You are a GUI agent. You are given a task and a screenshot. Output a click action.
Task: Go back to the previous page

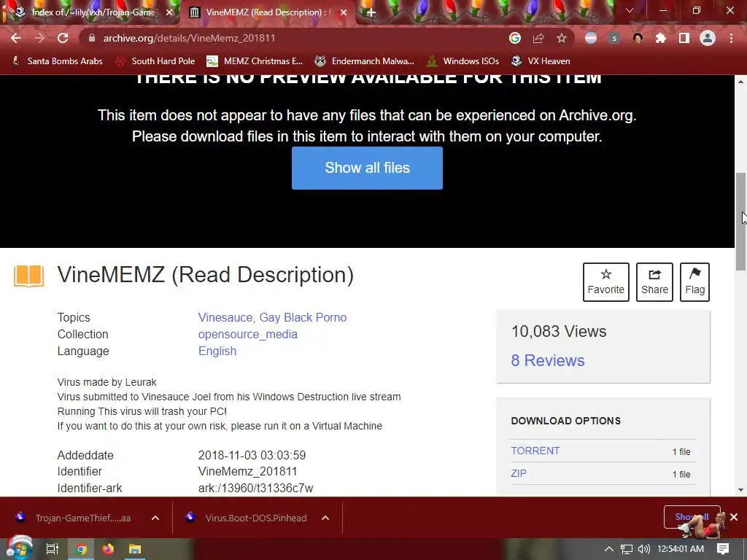click(16, 38)
